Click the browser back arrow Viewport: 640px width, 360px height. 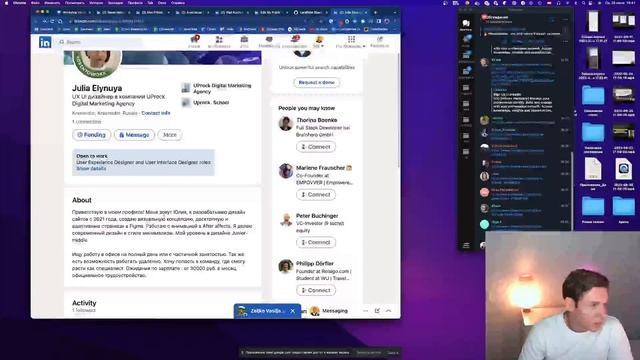point(36,21)
